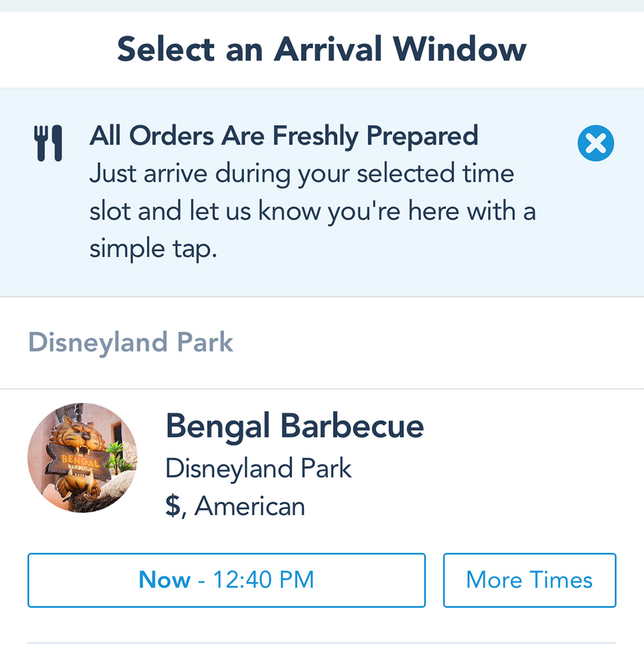Tap the All Orders Are Freshly Prepared heading
This screenshot has width=644, height=645.
click(x=284, y=136)
